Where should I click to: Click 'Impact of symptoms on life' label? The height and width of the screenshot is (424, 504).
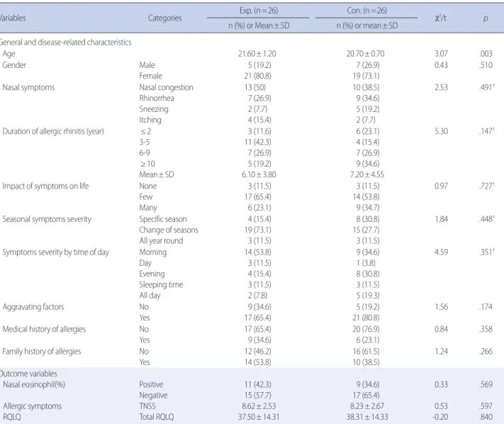click(45, 186)
